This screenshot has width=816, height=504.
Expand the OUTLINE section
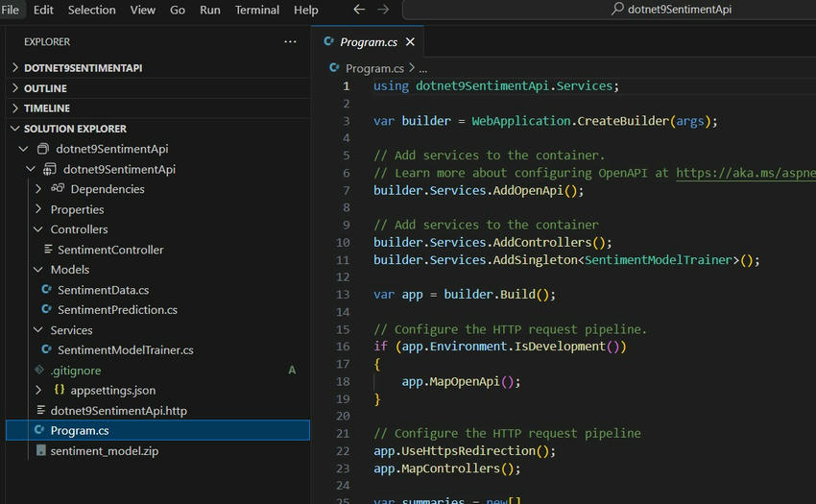15,88
